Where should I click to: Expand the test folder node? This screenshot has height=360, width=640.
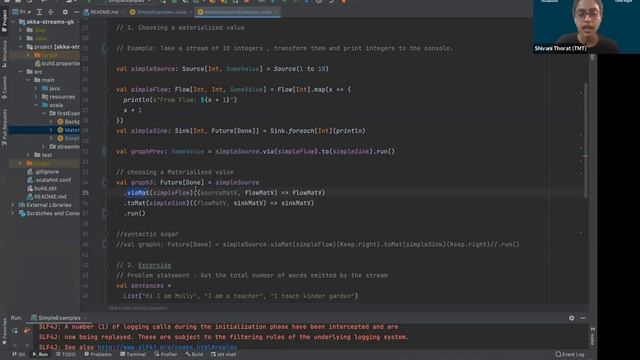tap(29, 155)
